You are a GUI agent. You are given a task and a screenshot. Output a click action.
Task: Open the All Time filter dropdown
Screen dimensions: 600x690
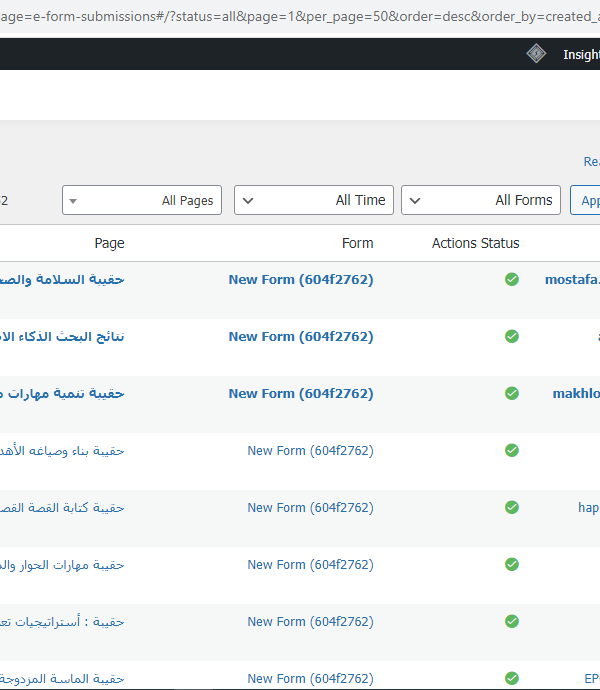click(314, 200)
